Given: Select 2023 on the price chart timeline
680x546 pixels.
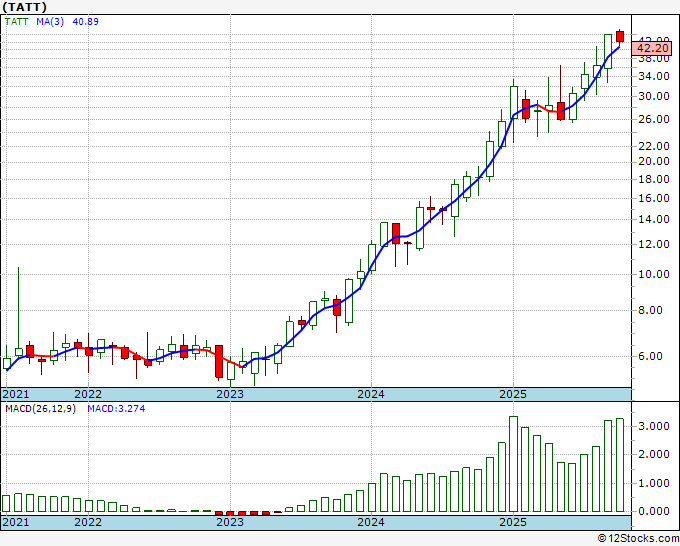Looking at the screenshot, I should pos(230,394).
